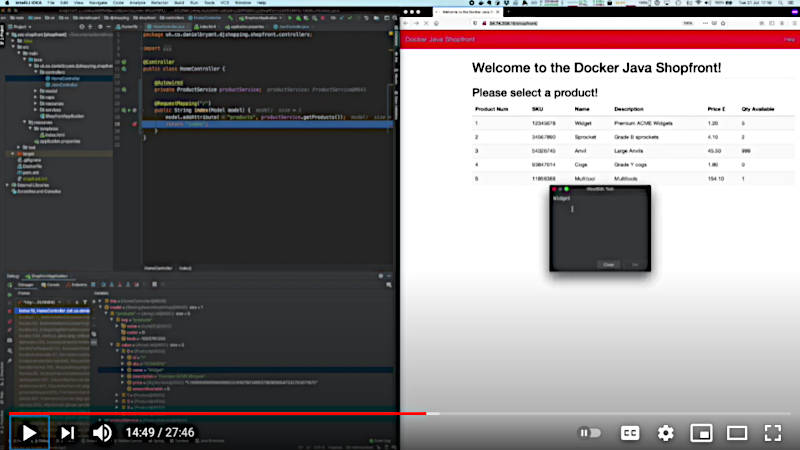The width and height of the screenshot is (800, 450).
Task: Hide the Project tool window
Action: (108, 27)
